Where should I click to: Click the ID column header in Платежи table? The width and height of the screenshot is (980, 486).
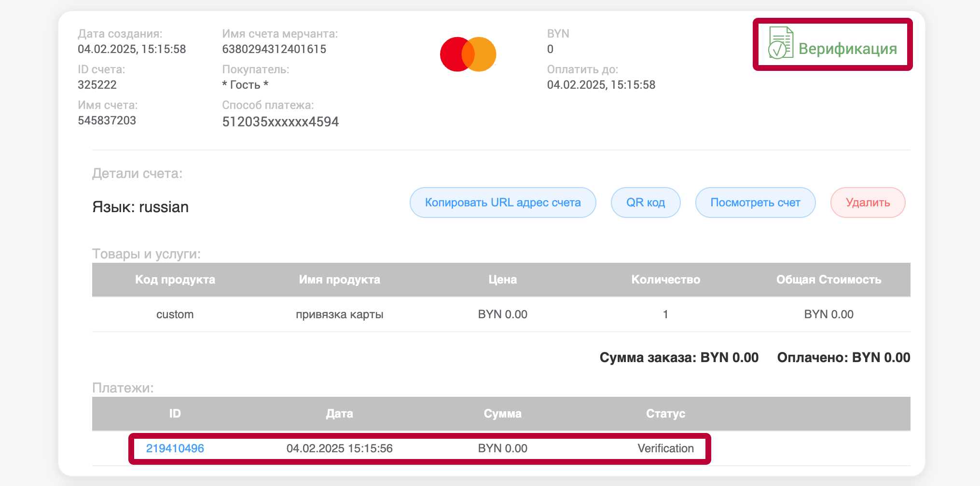pos(175,413)
